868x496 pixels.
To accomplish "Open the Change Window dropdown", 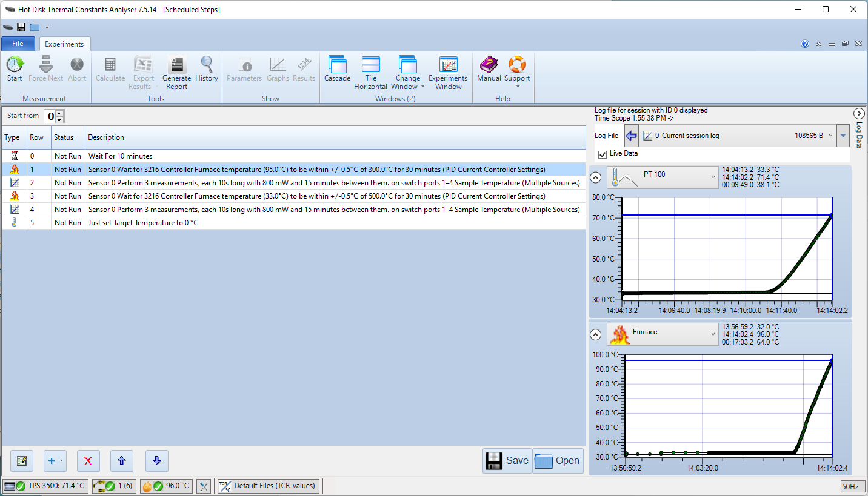I will pos(408,73).
